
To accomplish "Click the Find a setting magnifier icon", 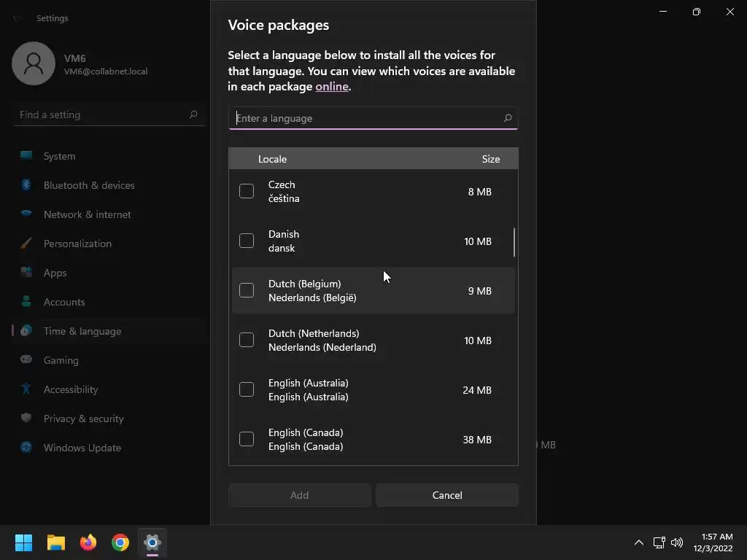I will pyautogui.click(x=193, y=114).
